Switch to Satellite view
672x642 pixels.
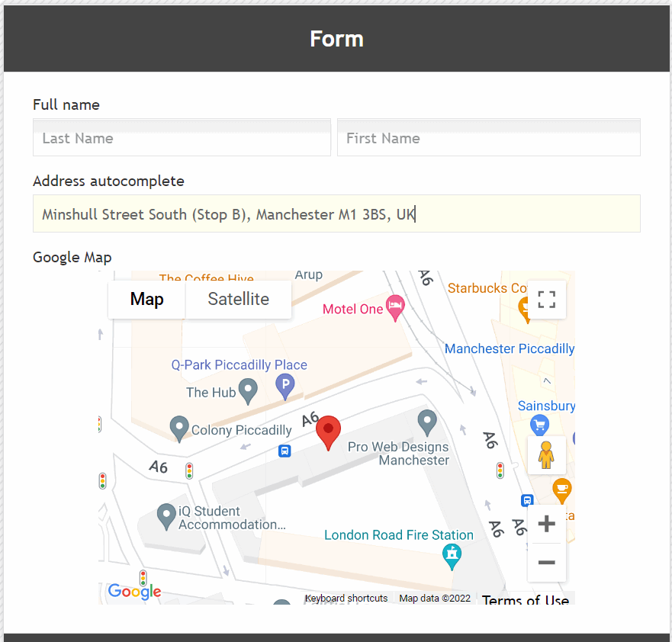(238, 299)
